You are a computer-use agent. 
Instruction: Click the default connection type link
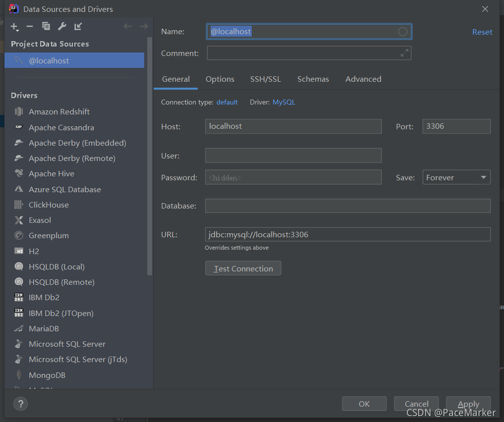(x=227, y=102)
